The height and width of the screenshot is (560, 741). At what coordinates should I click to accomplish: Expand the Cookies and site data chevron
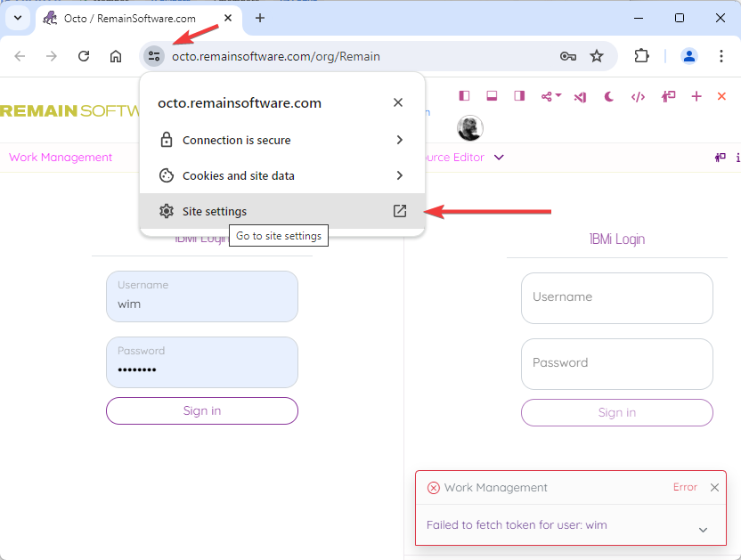(400, 175)
